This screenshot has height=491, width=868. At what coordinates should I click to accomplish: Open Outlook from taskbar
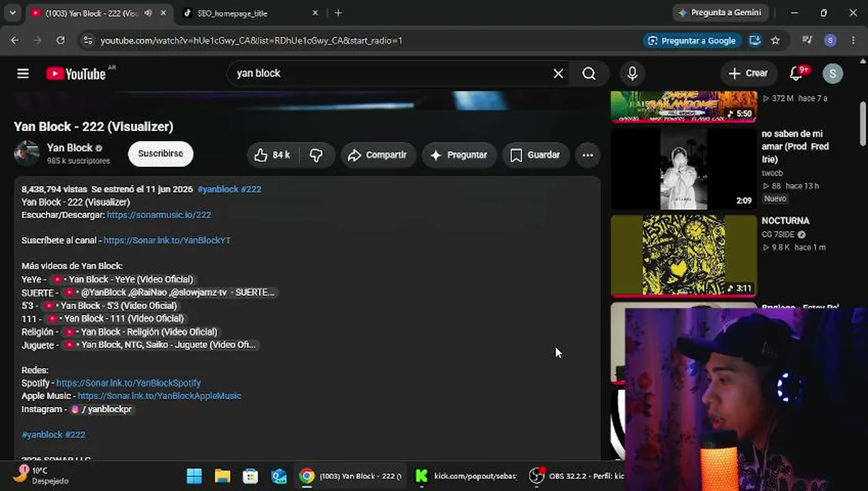[x=279, y=476]
